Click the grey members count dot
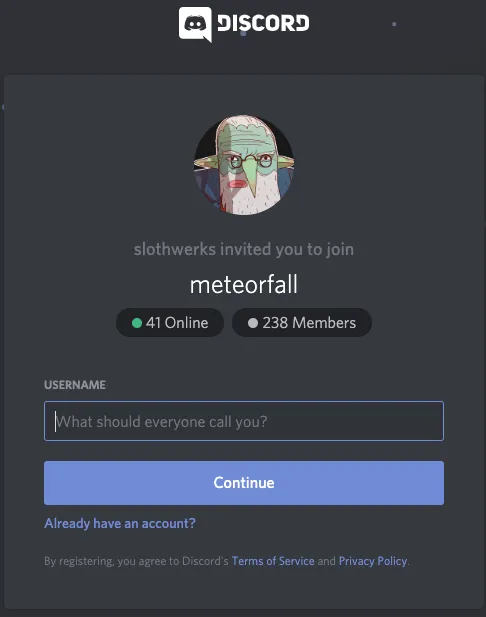Image resolution: width=486 pixels, height=617 pixels. 253,323
